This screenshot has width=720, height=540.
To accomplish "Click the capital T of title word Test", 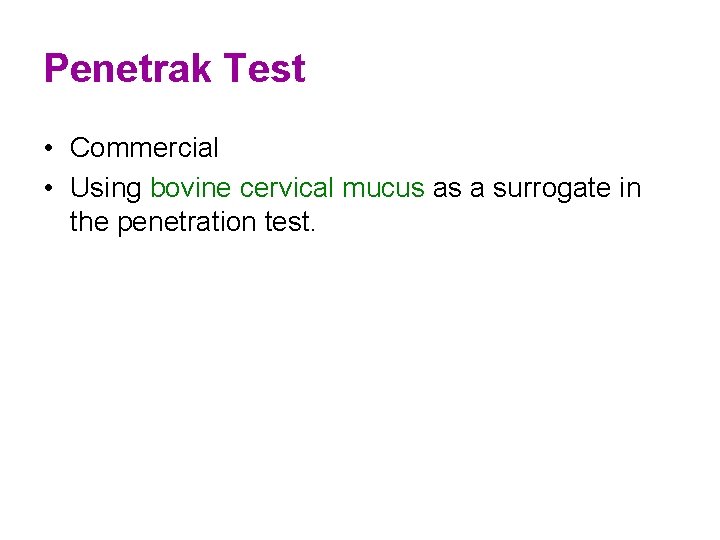I will [x=235, y=68].
